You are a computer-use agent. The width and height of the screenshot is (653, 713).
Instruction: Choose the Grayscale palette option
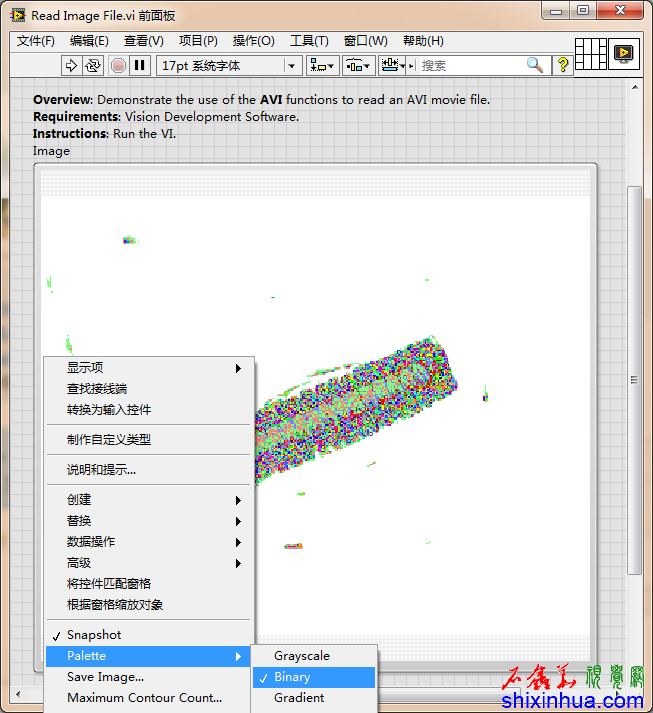pos(301,656)
